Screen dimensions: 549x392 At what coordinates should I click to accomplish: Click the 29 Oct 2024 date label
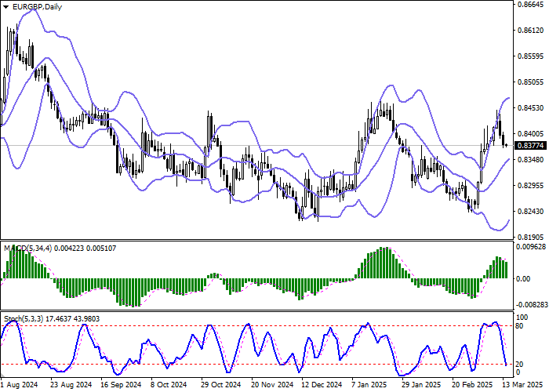tap(220, 386)
